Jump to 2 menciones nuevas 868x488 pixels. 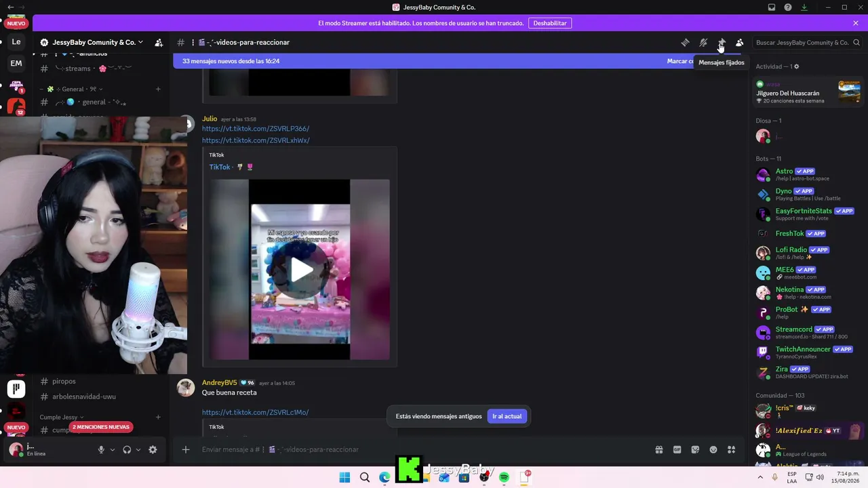tap(101, 427)
